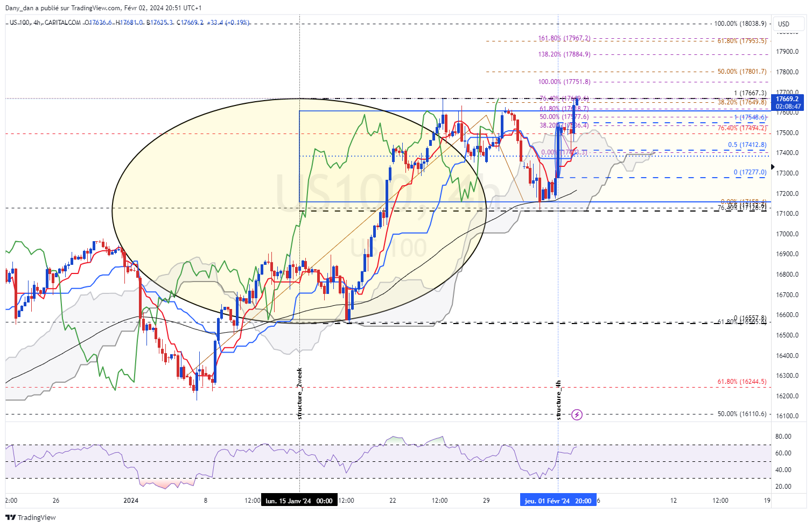812x527 pixels.
Task: Click the structure_2week vertical line label
Action: 300,394
